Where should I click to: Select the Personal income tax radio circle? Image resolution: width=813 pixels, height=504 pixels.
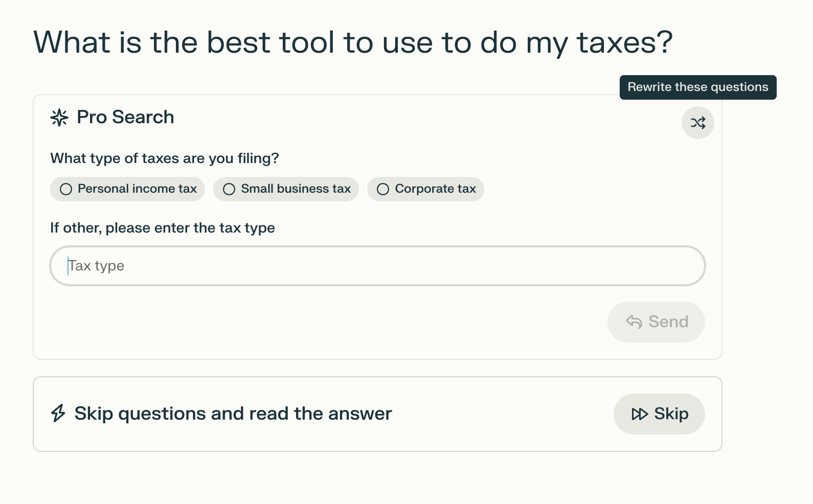(66, 189)
